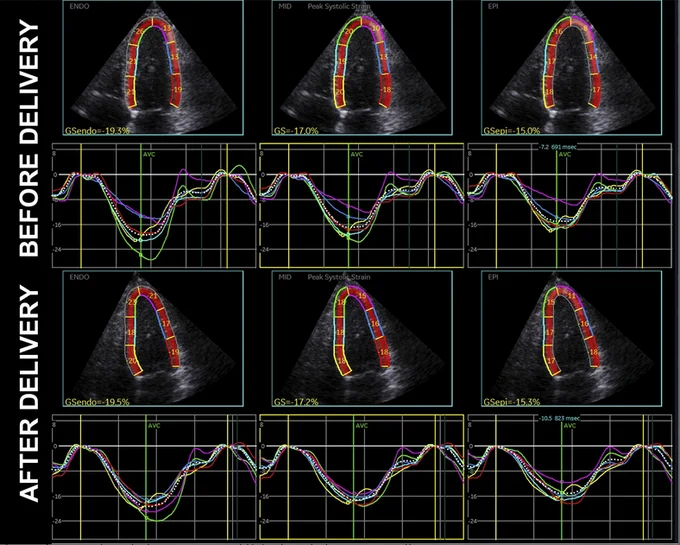Click Peak Systolic Strain title before delivery
This screenshot has width=680, height=545.
(x=339, y=7)
